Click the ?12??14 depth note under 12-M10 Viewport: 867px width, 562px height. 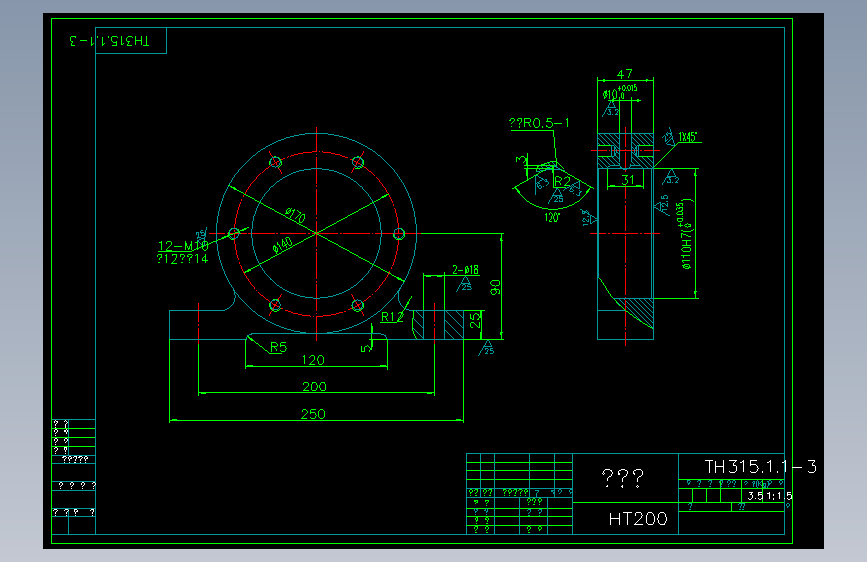[182, 258]
